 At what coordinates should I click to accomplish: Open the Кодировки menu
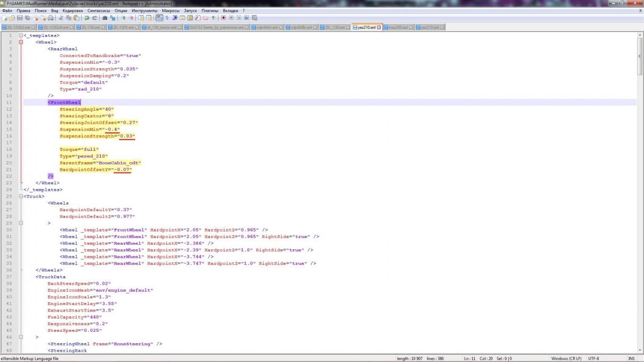point(73,10)
